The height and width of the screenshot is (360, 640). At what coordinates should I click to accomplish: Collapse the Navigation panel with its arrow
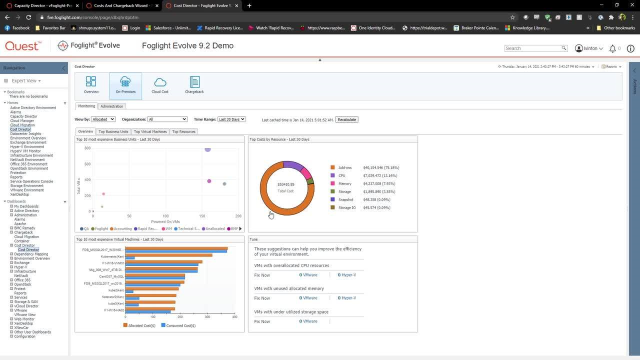[x=64, y=68]
